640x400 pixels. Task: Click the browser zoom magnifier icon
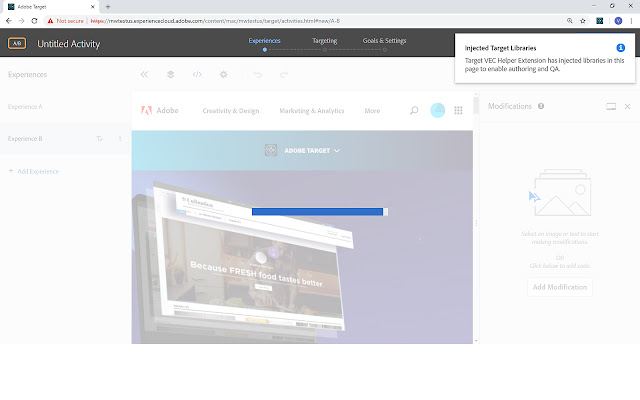click(x=570, y=21)
